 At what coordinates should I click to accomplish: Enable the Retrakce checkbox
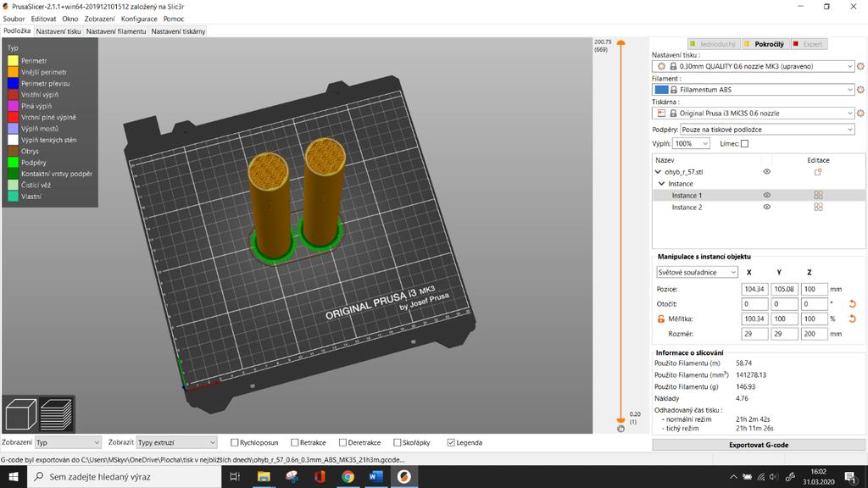point(294,442)
